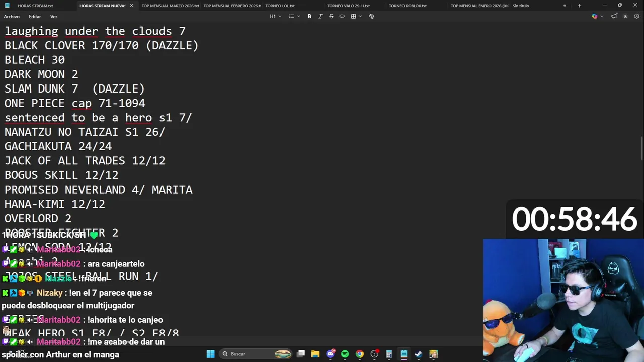
Task: Click the megaphone notification icon
Action: (614, 16)
